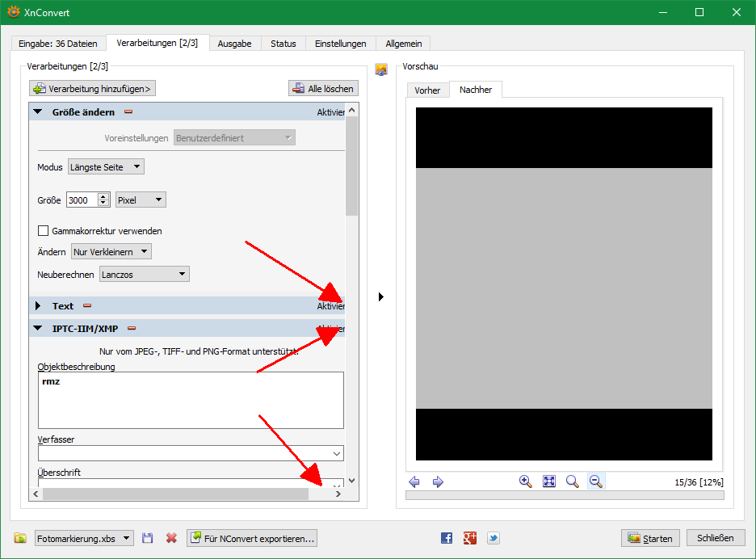
Task: Save the script with the floppy disk icon
Action: pyautogui.click(x=148, y=538)
